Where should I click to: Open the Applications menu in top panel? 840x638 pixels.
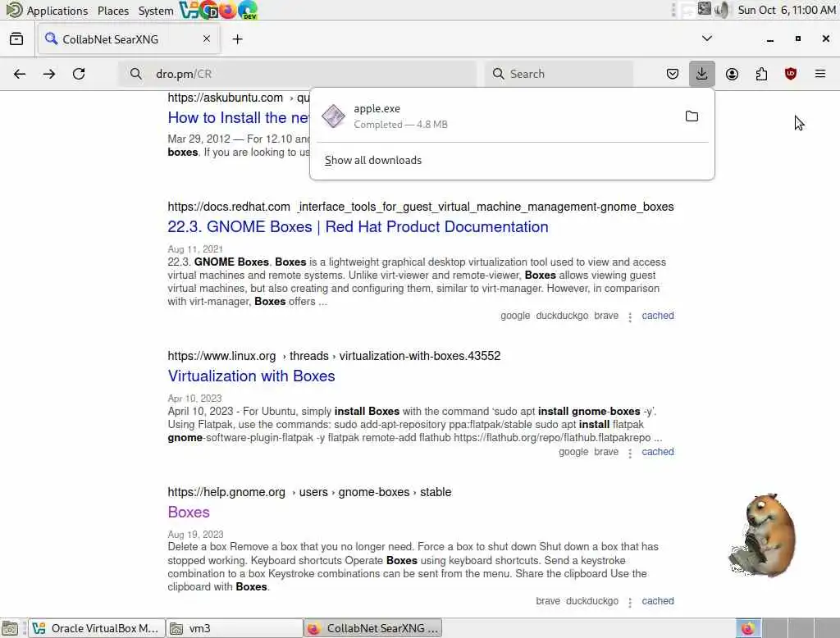(47, 10)
